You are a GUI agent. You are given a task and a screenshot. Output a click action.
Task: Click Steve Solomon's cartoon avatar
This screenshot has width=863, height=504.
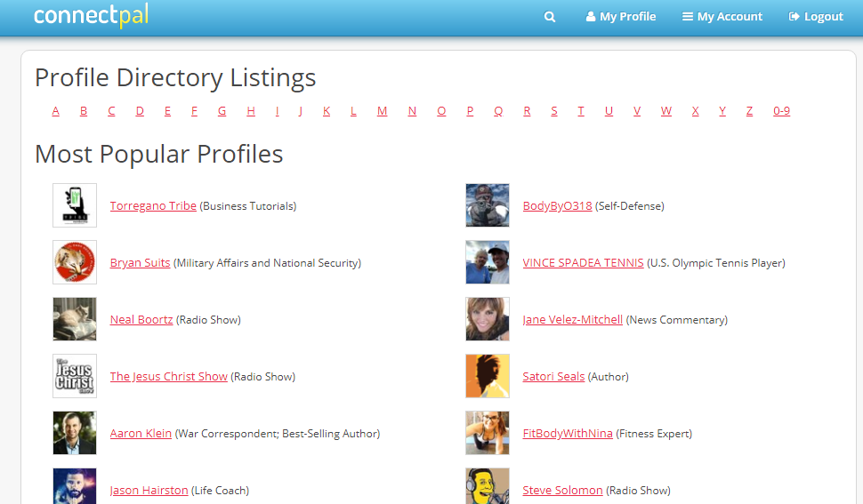[488, 487]
